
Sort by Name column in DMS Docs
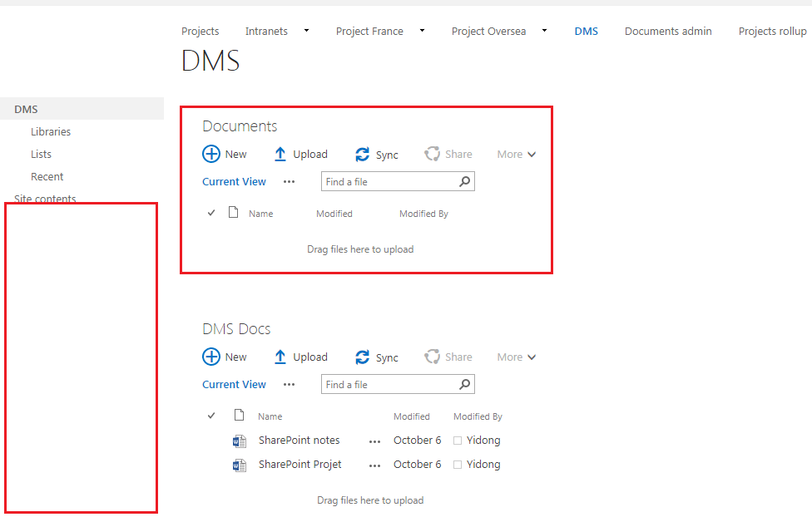coord(270,416)
